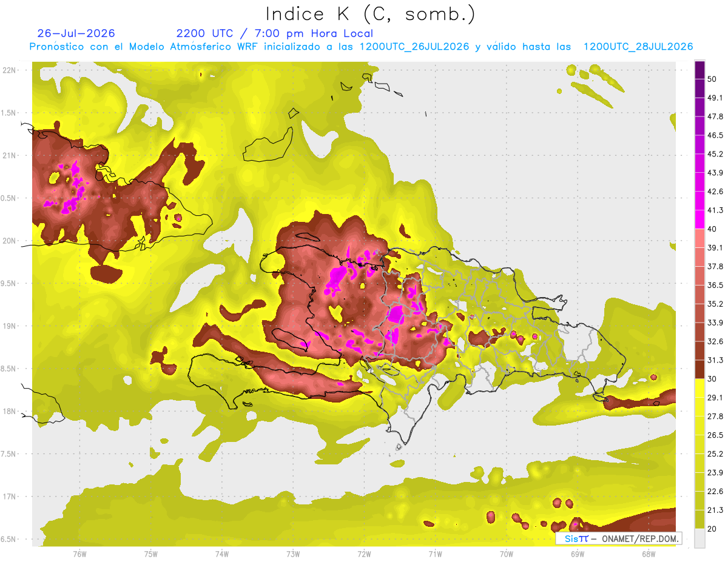Click the 1200UTC_28JUL2026 valid-until timestamp
728x562 pixels.
[638, 47]
